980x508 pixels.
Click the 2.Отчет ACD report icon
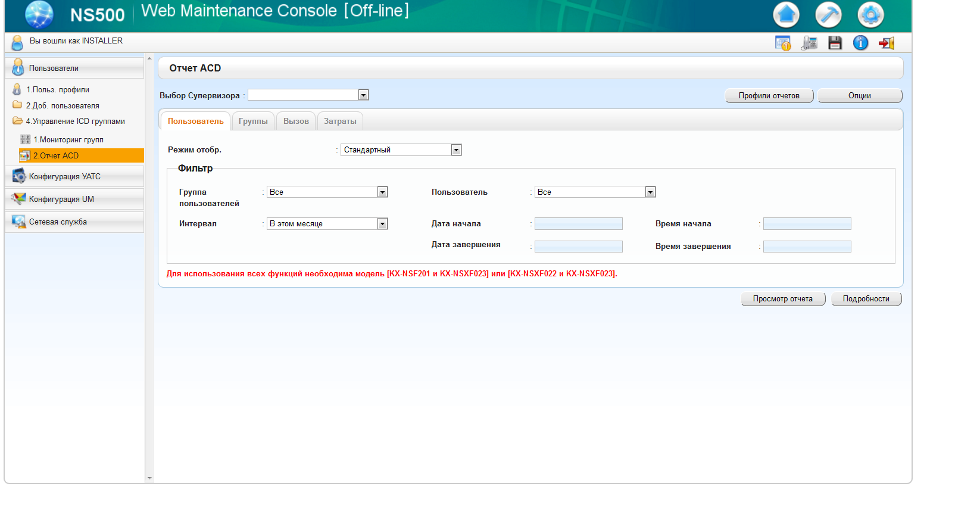tap(25, 155)
